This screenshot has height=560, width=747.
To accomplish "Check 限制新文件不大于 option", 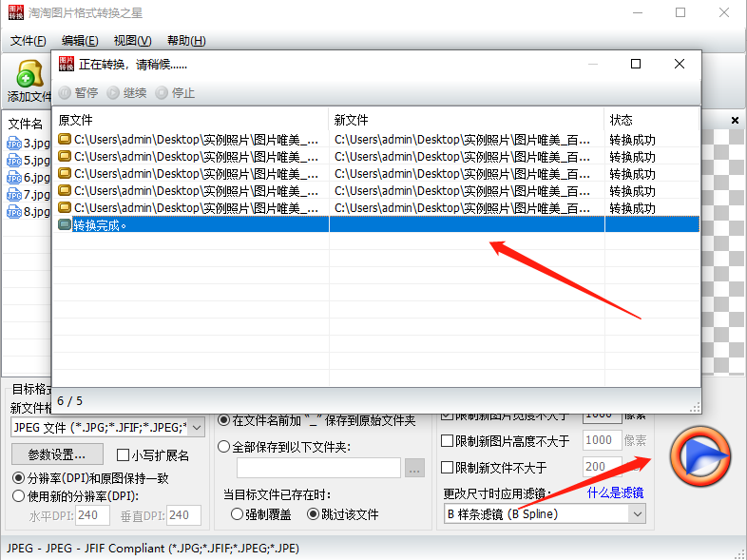I will (x=449, y=468).
